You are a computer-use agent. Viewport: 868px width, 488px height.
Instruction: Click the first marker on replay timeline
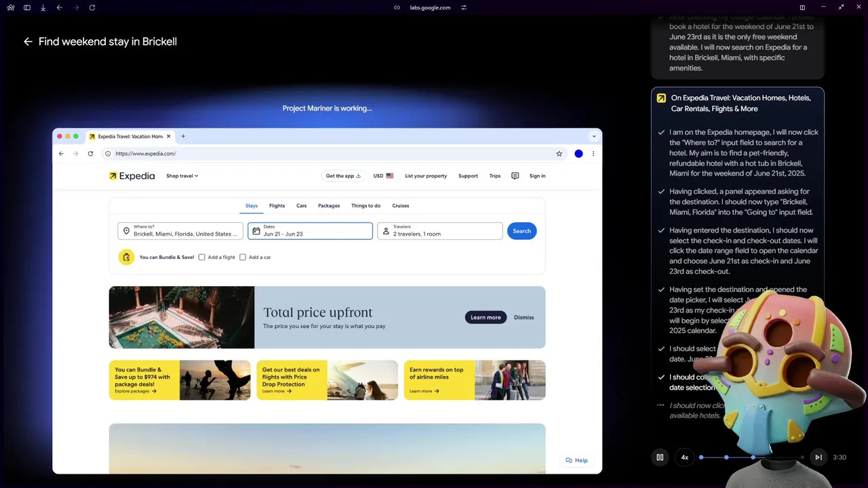[x=701, y=457]
